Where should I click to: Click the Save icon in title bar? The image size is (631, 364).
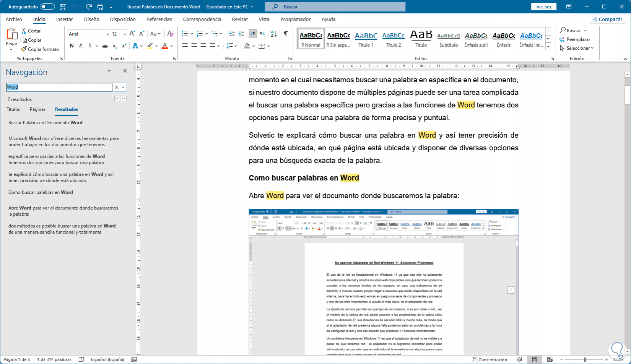[63, 7]
